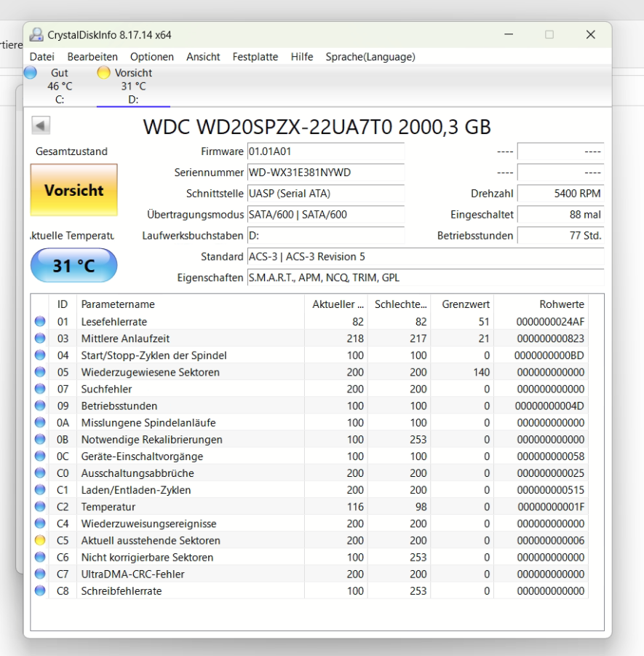Click the Eigenschaften field with S.M.A.R.T. features

coord(426,277)
